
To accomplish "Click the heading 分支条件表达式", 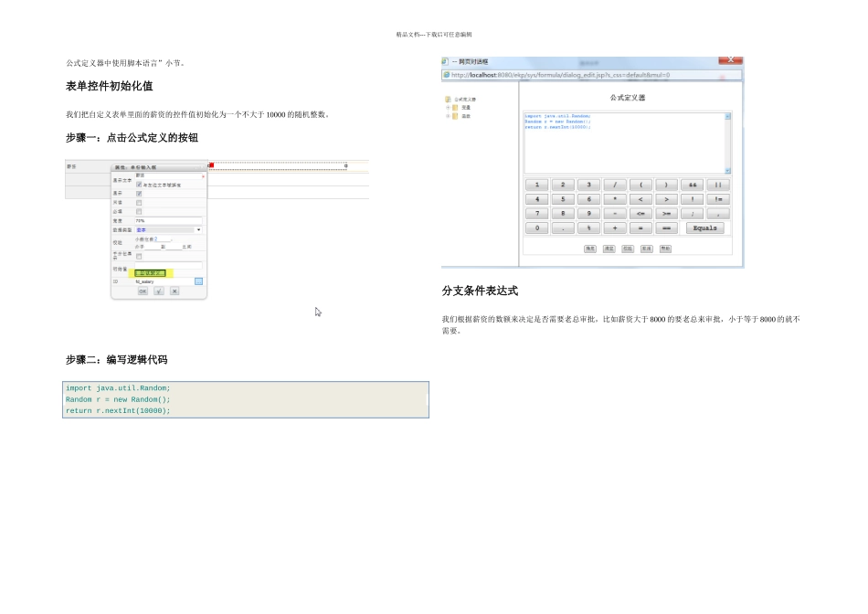I will [480, 291].
